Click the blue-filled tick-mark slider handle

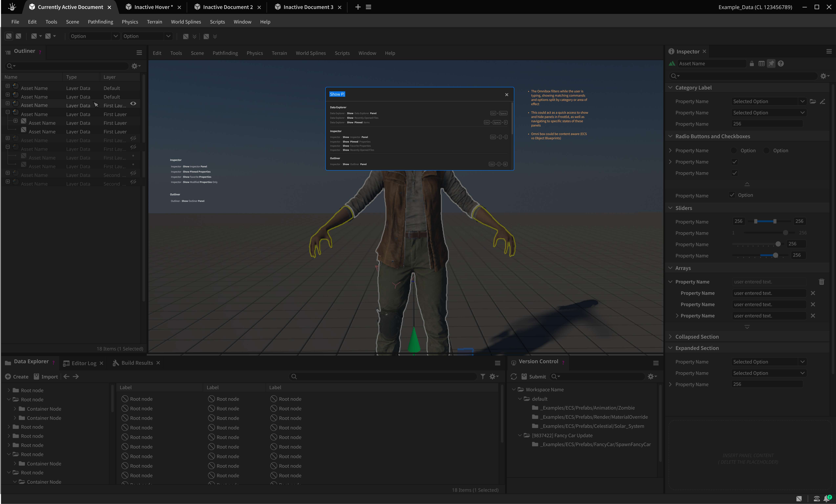tap(776, 255)
